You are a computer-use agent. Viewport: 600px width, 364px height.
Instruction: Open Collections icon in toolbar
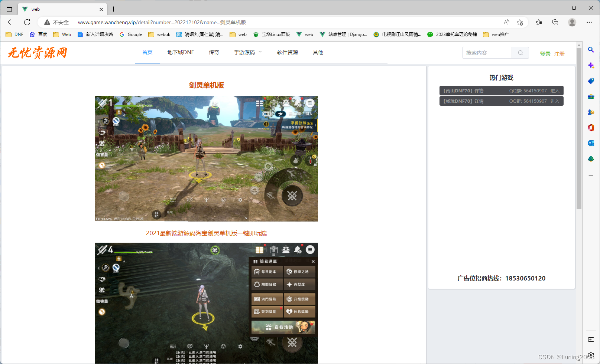point(555,22)
